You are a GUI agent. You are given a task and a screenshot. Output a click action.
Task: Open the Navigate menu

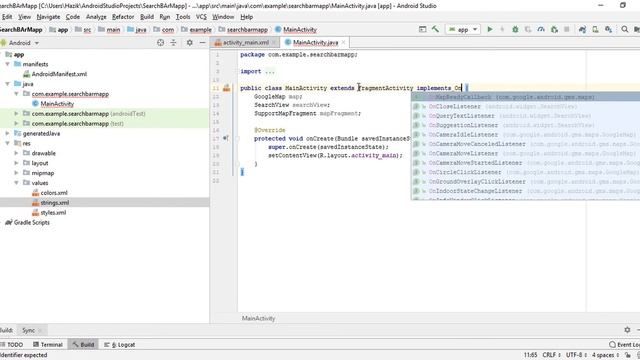pos(48,17)
